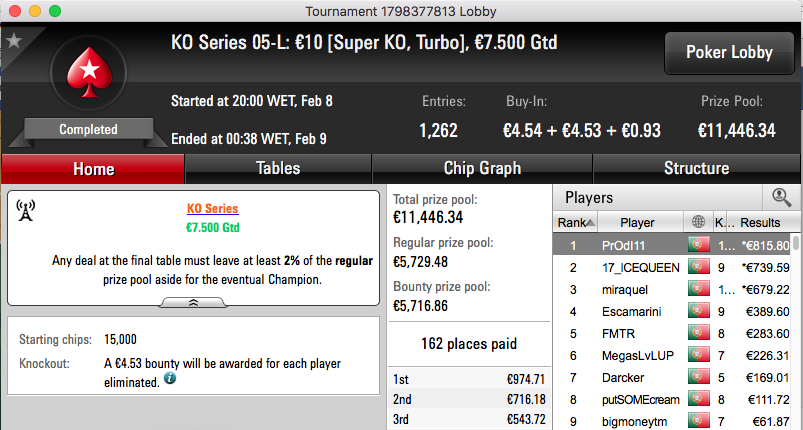Click the favorite star icon
Image resolution: width=803 pixels, height=430 pixels.
pos(14,40)
